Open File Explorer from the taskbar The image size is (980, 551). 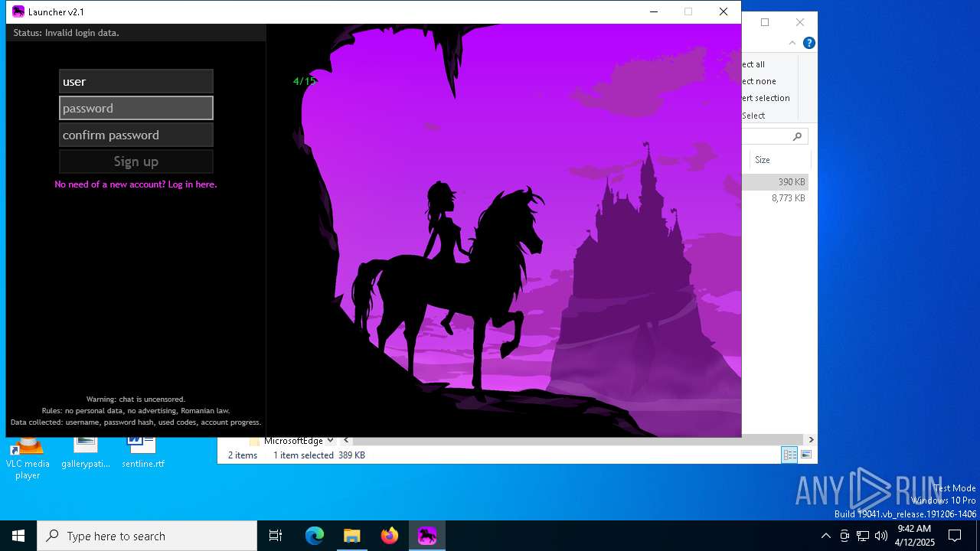point(351,536)
